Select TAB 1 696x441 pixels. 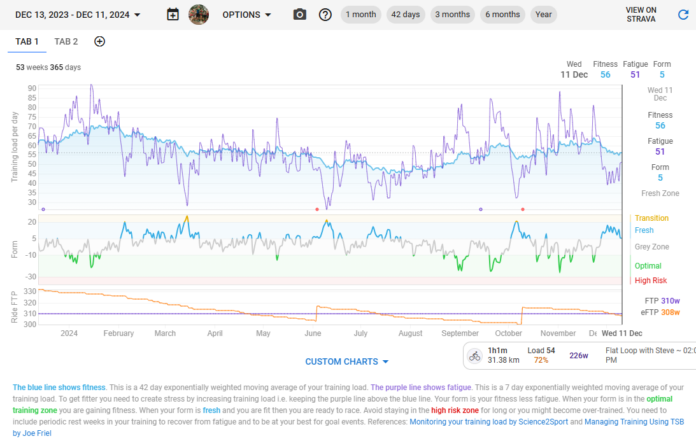(x=26, y=41)
